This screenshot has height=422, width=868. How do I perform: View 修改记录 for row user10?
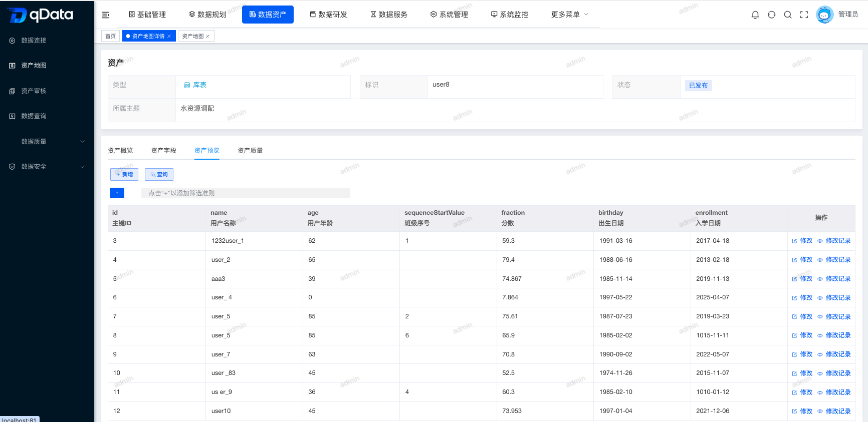[834, 411]
